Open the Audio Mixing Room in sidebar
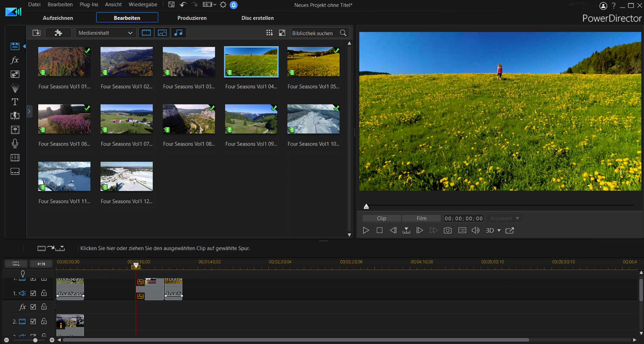644x344 pixels. (15, 130)
